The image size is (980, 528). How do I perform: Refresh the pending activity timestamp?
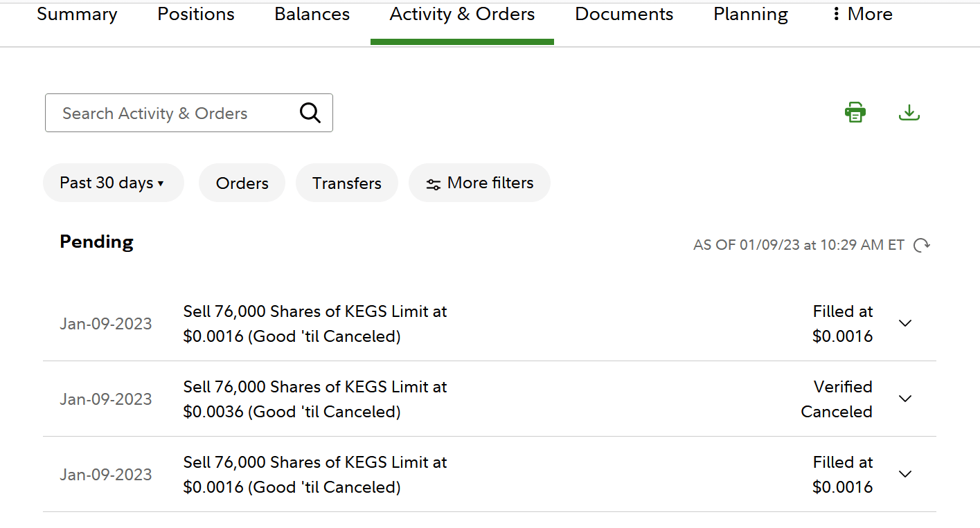pyautogui.click(x=922, y=245)
